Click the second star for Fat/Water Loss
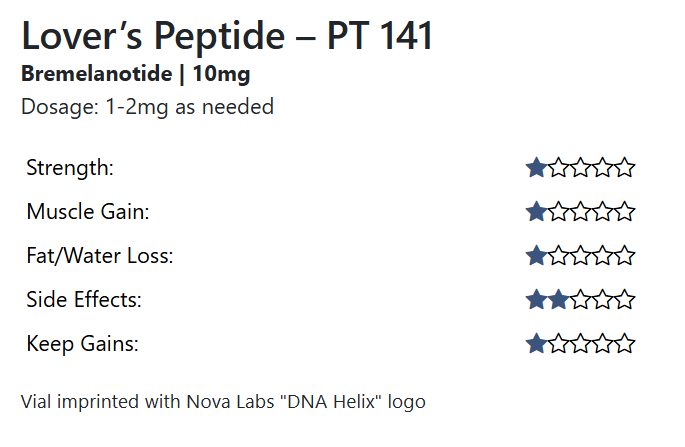Screen dimensions: 685x447 coord(559,256)
